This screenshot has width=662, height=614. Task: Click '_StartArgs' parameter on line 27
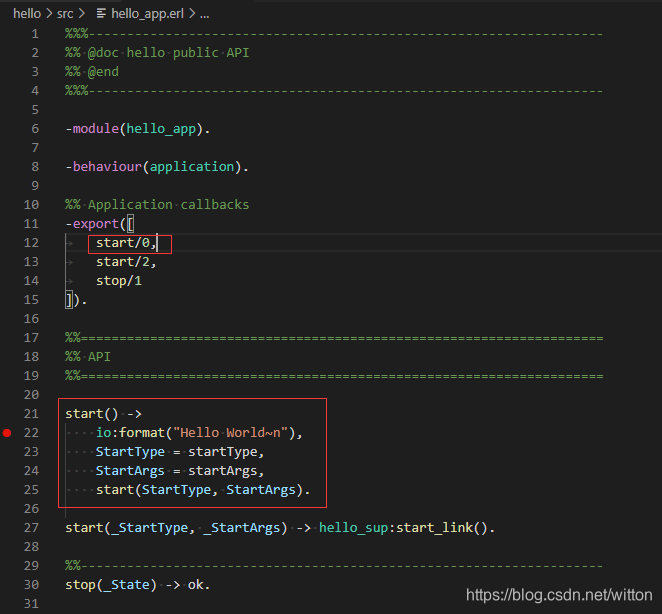(241, 528)
